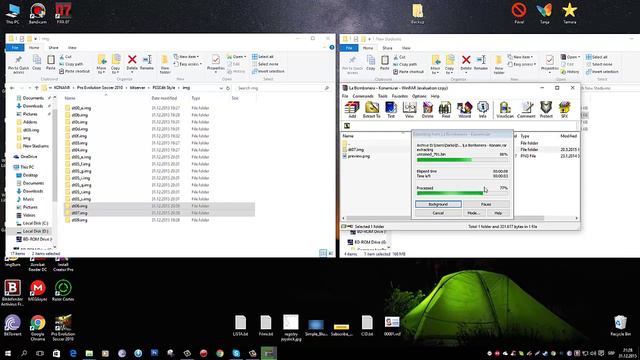Click the Add icon in WinRAR toolbar

[x=352, y=110]
